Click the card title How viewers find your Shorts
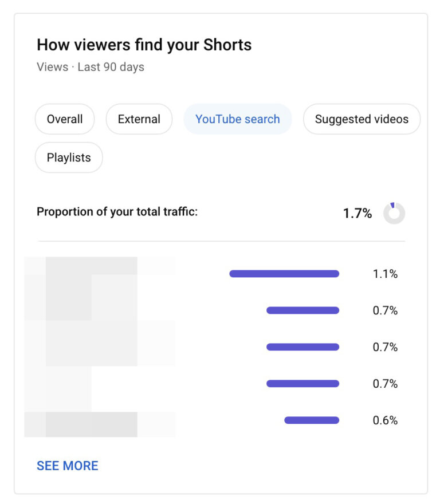440x504 pixels. [144, 45]
